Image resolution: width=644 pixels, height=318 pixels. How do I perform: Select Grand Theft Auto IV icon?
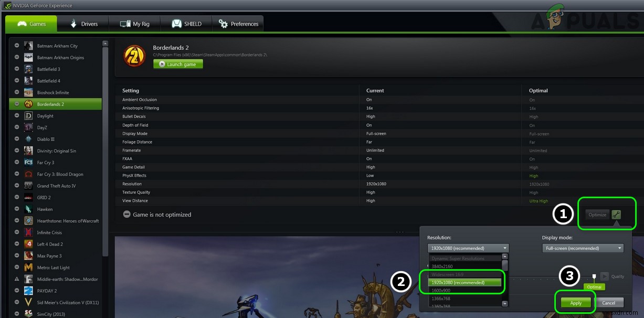[x=28, y=186]
